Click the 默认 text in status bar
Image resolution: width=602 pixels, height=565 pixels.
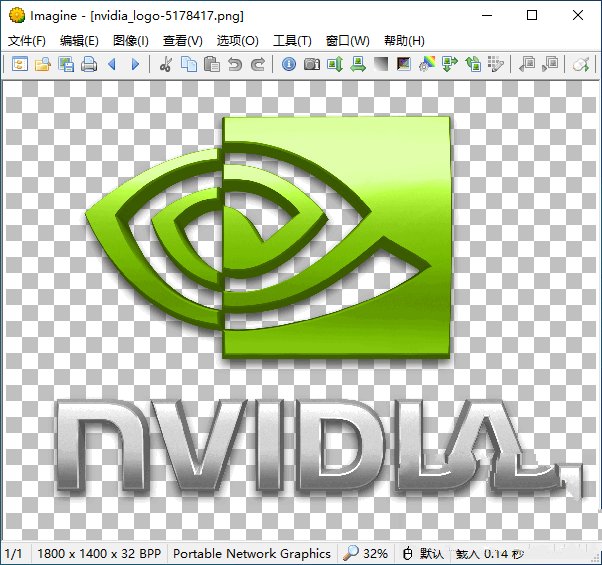pos(431,553)
